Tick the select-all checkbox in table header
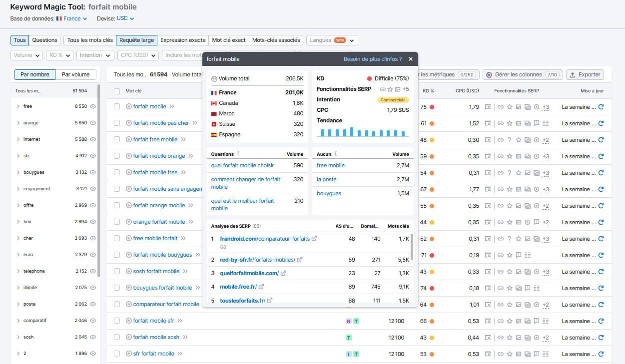The height and width of the screenshot is (364, 625). 117,91
